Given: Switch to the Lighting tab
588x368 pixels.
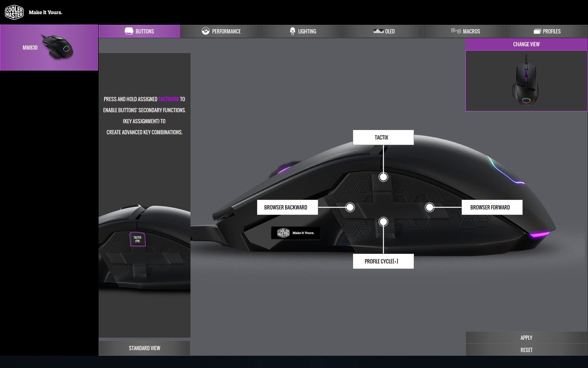Looking at the screenshot, I should click(x=302, y=31).
